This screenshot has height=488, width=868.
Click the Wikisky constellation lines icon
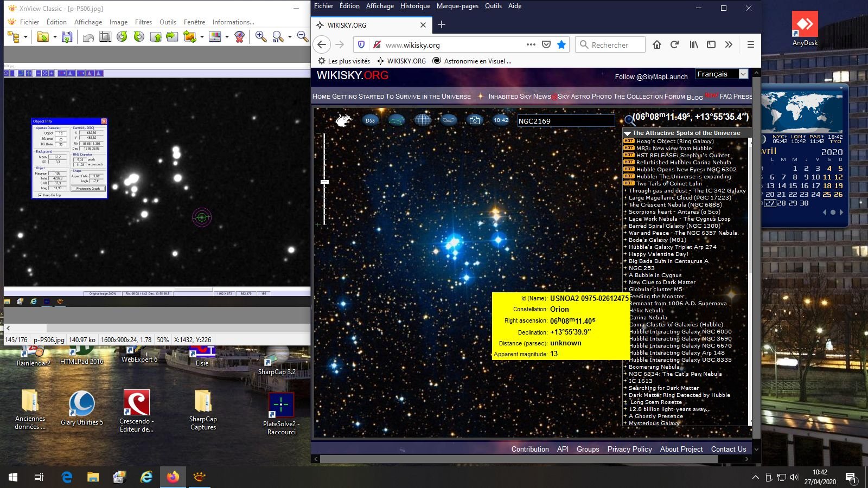click(x=397, y=120)
